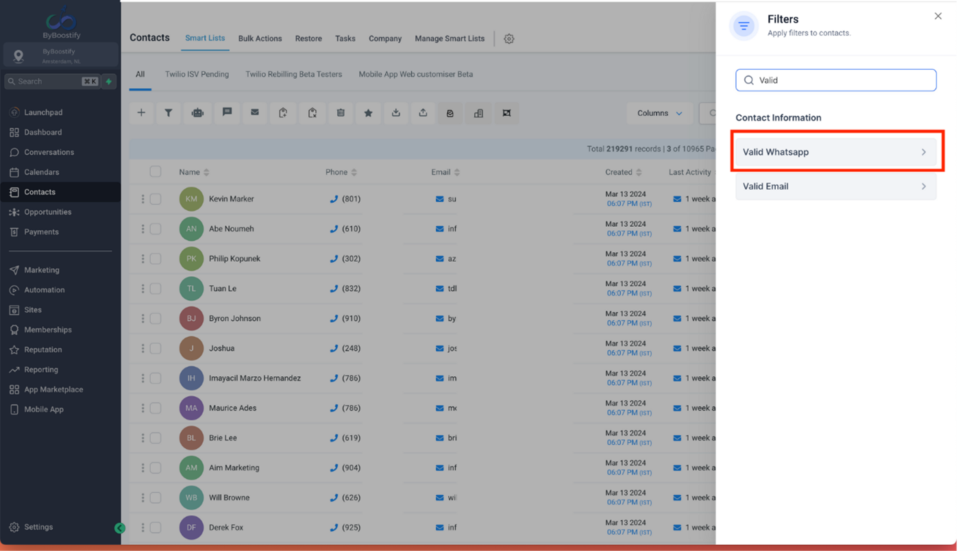
Task: Click the KM avatar of Kevin Marker
Action: (x=191, y=199)
